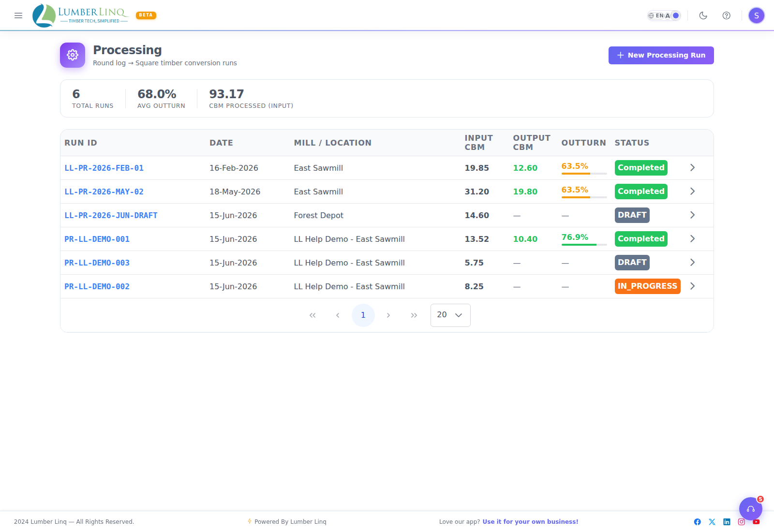Switch to dark mode with moon icon
This screenshot has height=532, width=774.
(x=703, y=15)
